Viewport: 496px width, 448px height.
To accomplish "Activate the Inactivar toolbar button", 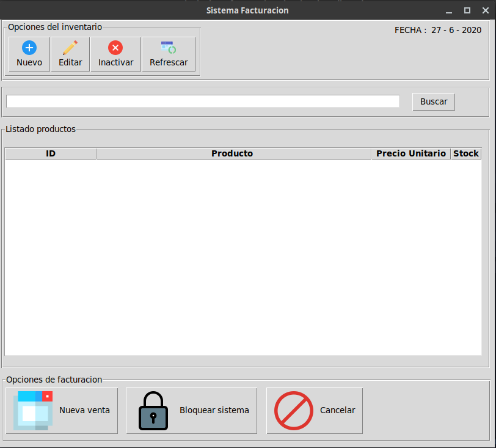I will [x=115, y=54].
